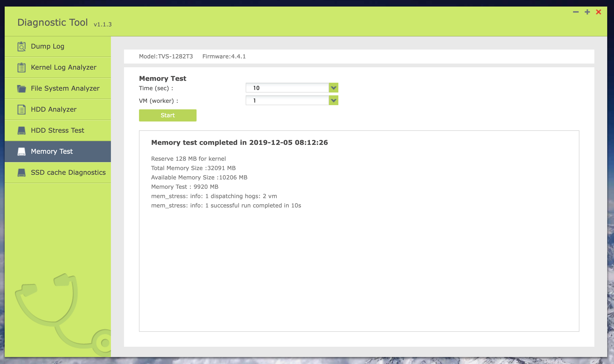Click the Kernel Log Analyzer clipboard icon
614x364 pixels.
coord(21,68)
